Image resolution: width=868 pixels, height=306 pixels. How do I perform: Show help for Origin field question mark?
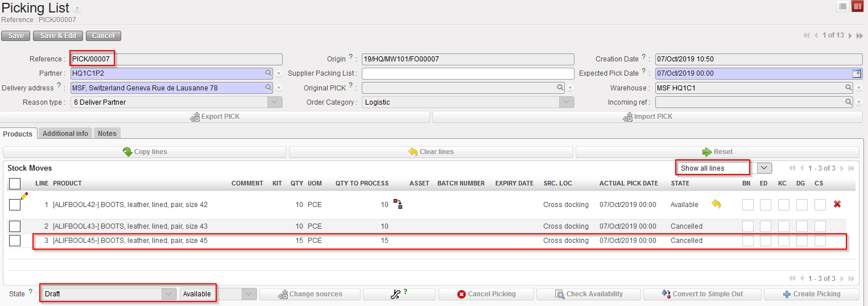coord(351,57)
